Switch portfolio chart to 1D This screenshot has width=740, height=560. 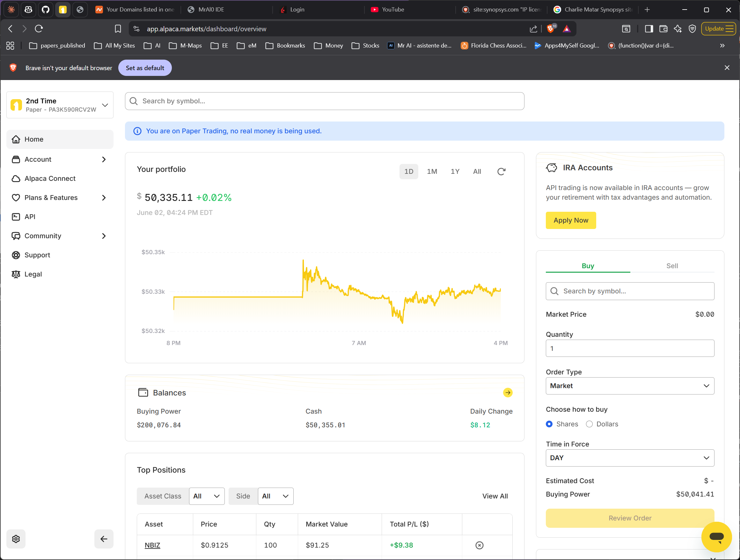coord(408,172)
